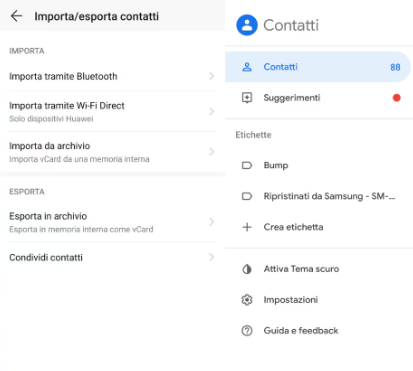
Task: Click the red notification dot on Suggerimenti
Action: (396, 98)
